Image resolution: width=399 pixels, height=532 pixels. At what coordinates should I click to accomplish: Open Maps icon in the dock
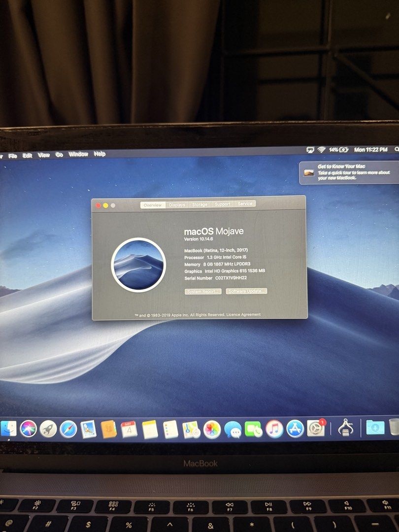pyautogui.click(x=191, y=430)
